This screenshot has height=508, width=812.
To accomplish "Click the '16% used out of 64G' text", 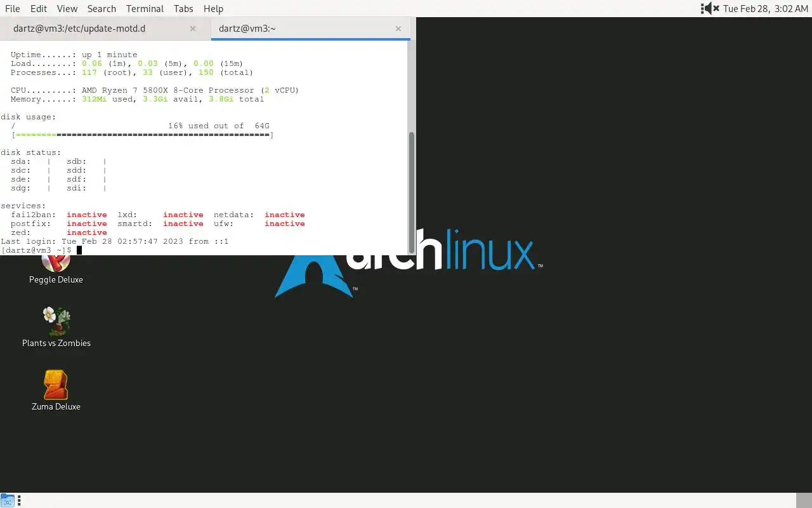I will (x=219, y=126).
